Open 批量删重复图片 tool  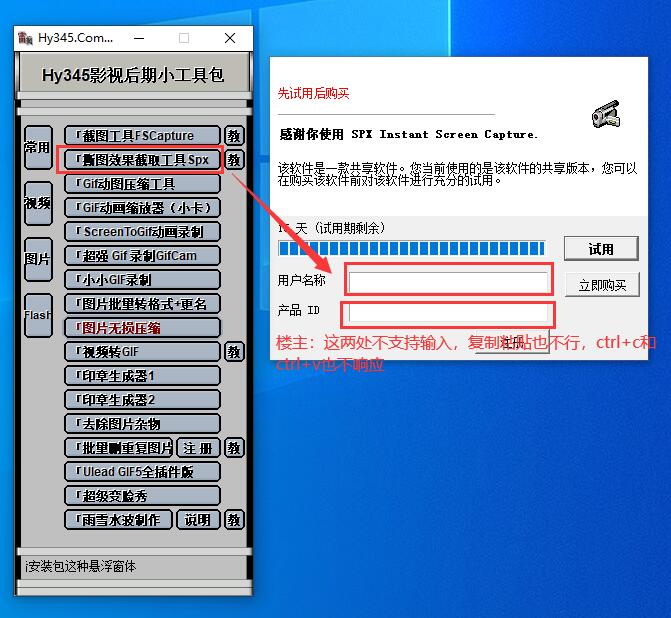119,448
